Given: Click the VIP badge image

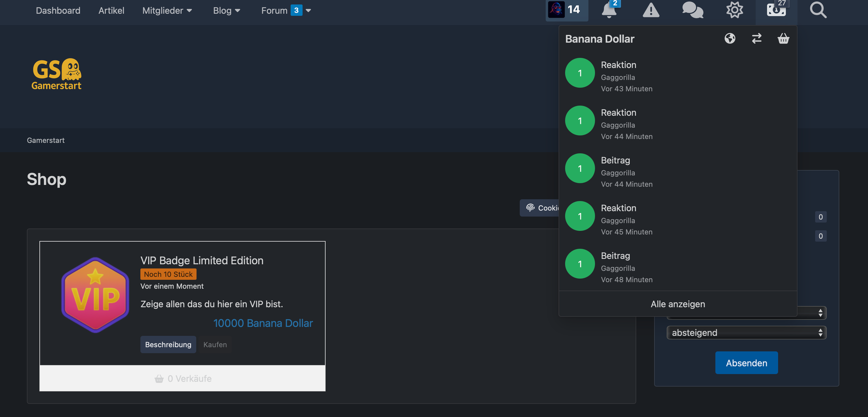Looking at the screenshot, I should (95, 295).
